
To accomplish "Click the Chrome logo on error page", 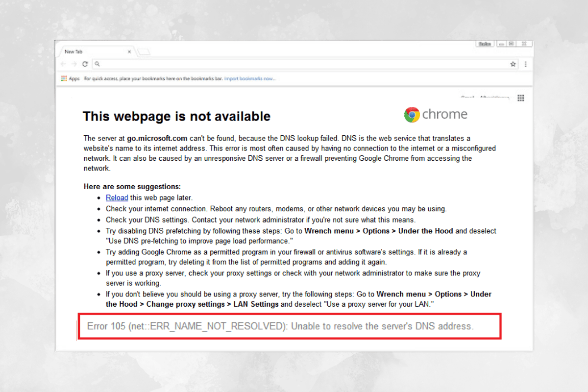I will (x=436, y=115).
